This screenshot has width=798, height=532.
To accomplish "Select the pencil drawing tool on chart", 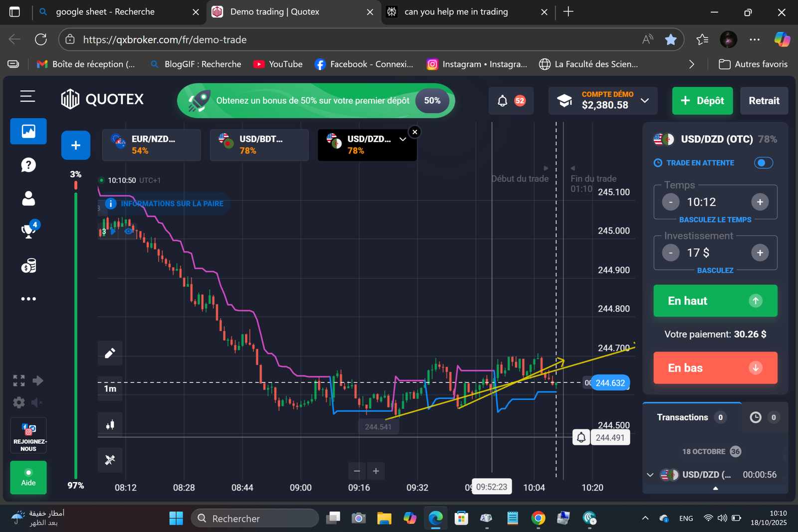I will click(110, 353).
